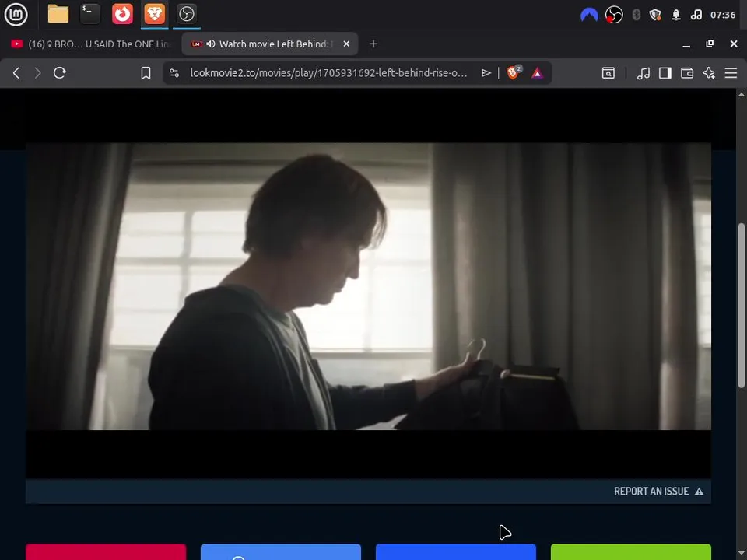This screenshot has height=560, width=747.
Task: Open the sound music note tray icon
Action: click(x=696, y=15)
